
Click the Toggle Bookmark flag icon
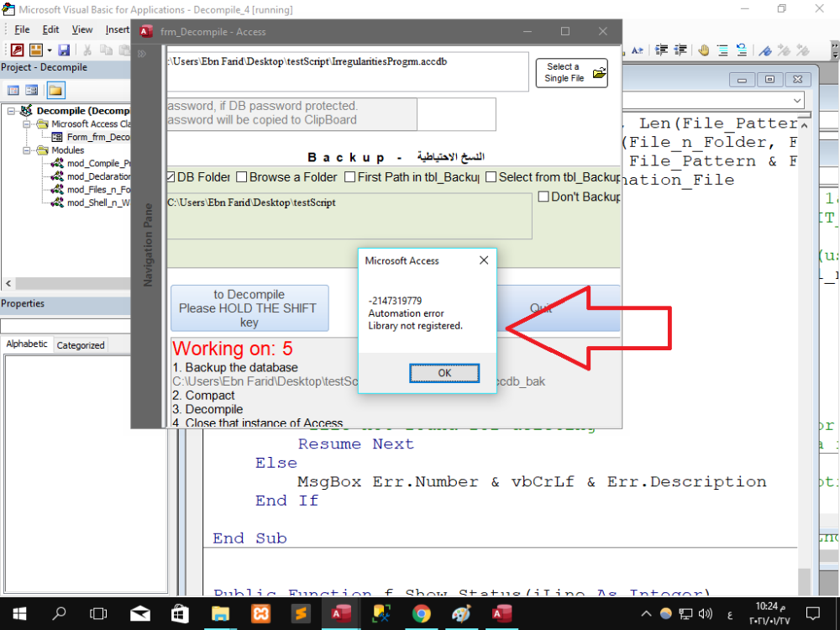click(765, 50)
